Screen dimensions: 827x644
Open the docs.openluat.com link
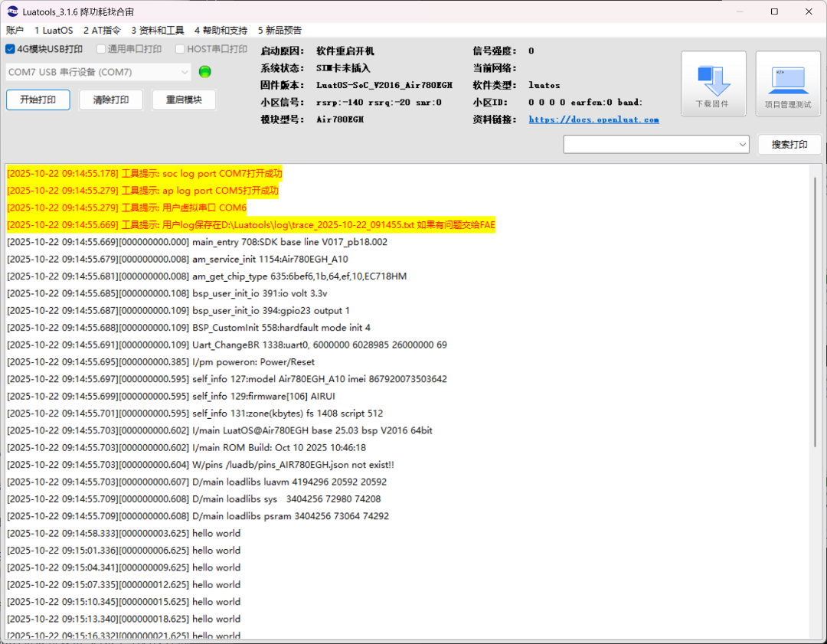pyautogui.click(x=593, y=119)
